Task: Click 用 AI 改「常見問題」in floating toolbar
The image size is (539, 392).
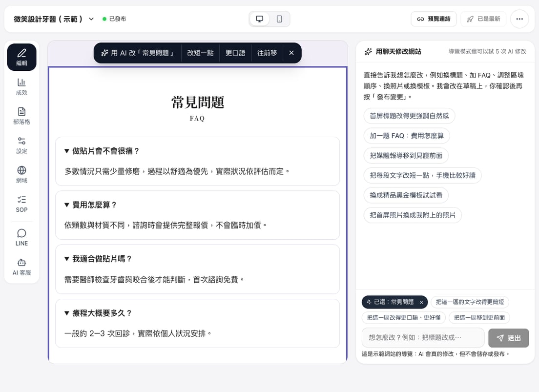Action: click(x=138, y=53)
